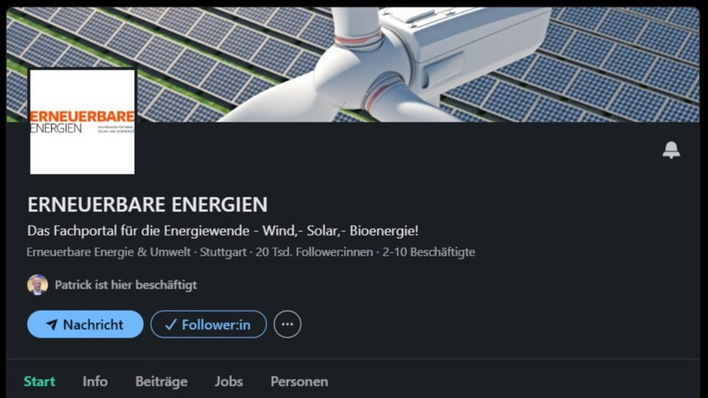Send a message via Nachricht button
The height and width of the screenshot is (398, 708).
85,324
